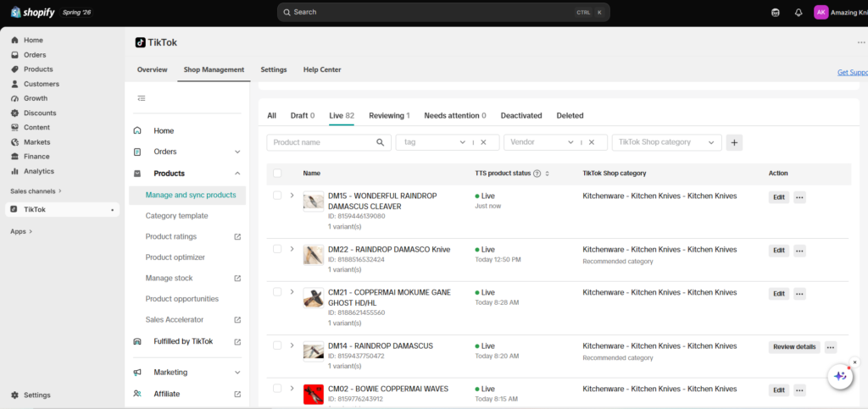Open the notifications bell

tap(798, 12)
